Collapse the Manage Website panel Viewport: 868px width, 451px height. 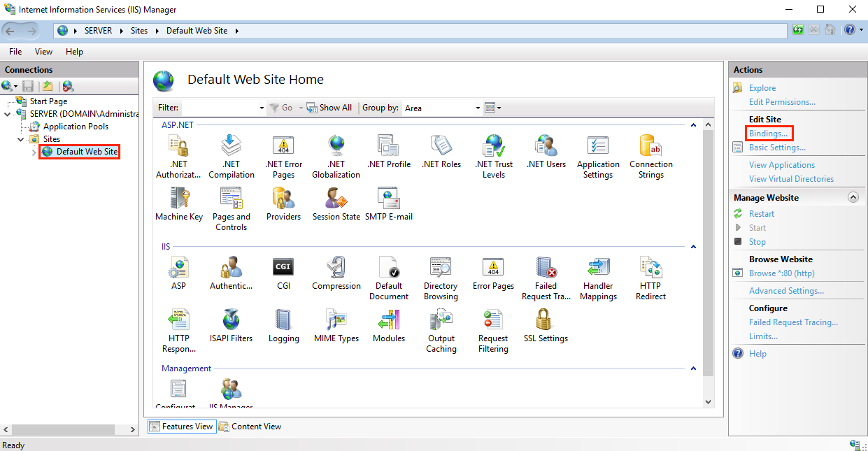click(x=853, y=197)
